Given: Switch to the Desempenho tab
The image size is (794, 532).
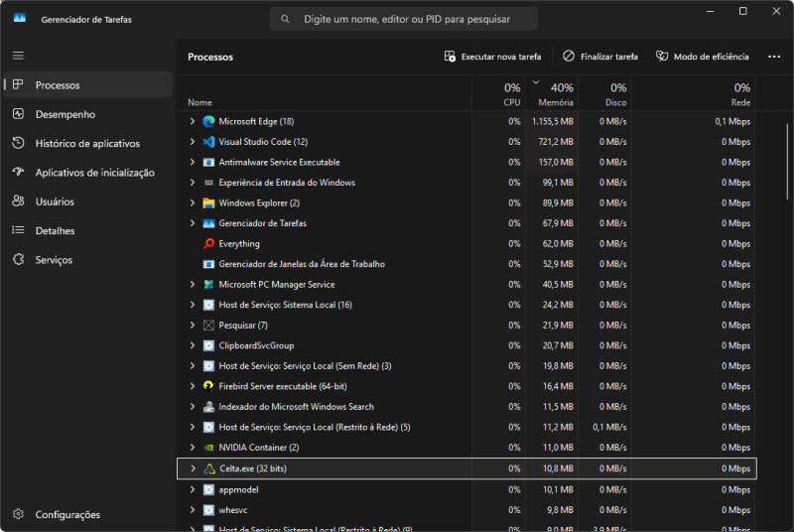Looking at the screenshot, I should (65, 114).
